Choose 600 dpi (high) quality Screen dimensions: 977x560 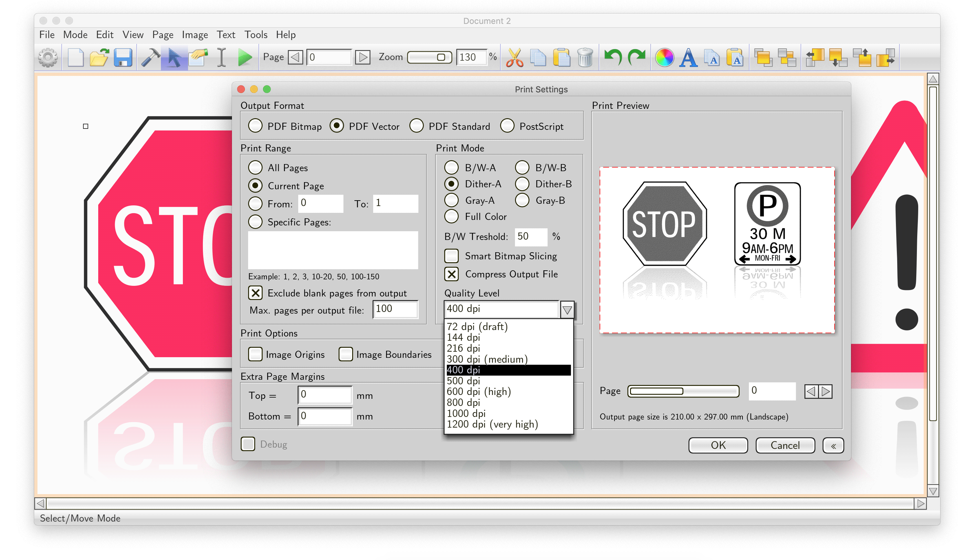(x=509, y=391)
